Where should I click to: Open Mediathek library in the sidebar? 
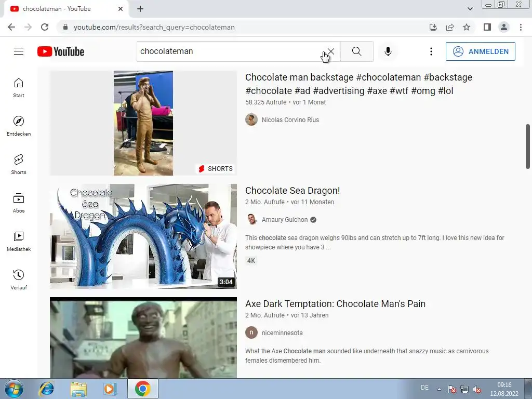19,241
